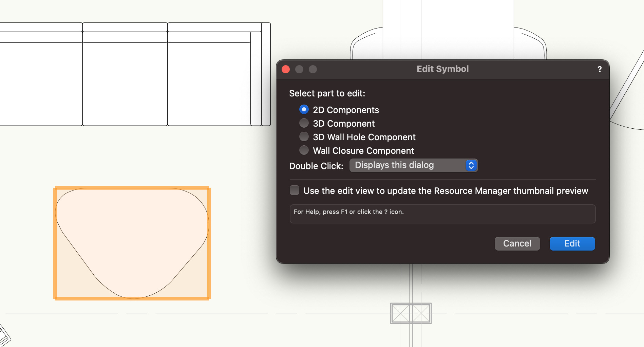Select the orange-highlighted symbol in the drawing

click(x=132, y=242)
